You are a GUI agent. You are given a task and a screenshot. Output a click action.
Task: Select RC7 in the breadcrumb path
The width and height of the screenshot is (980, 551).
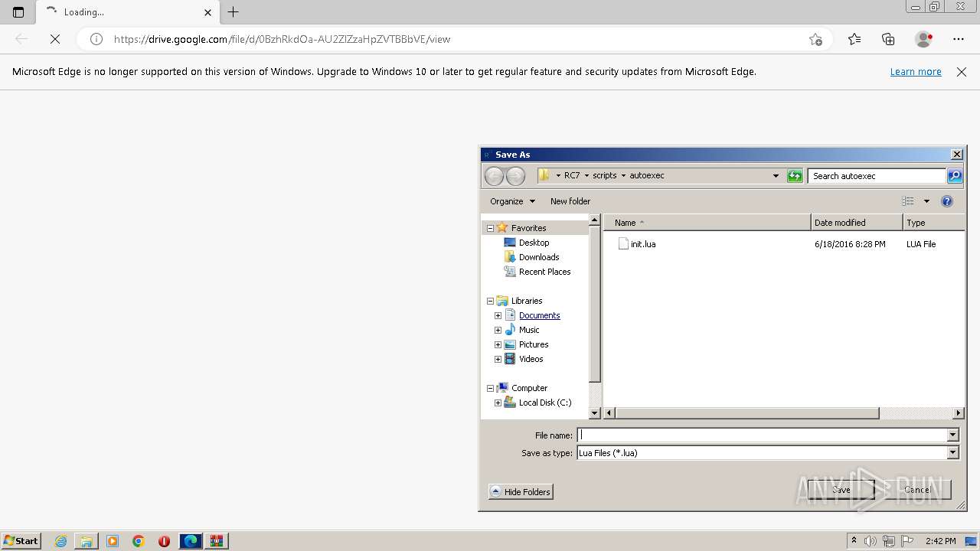572,175
